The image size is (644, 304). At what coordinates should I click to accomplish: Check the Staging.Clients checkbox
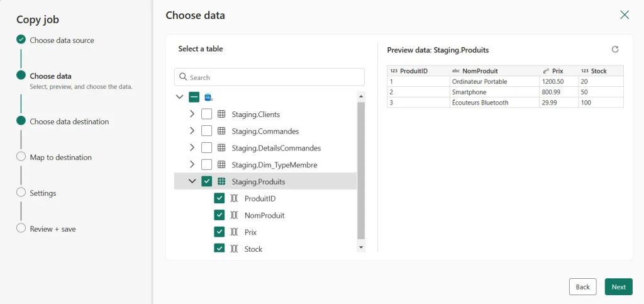click(x=206, y=114)
